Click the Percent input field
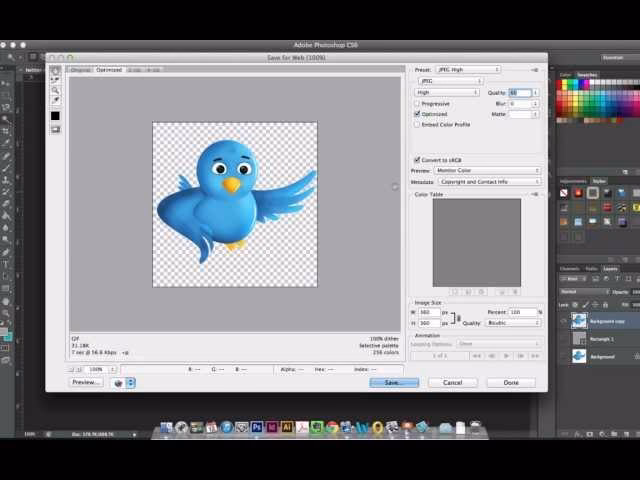This screenshot has height=480, width=640. click(x=523, y=312)
